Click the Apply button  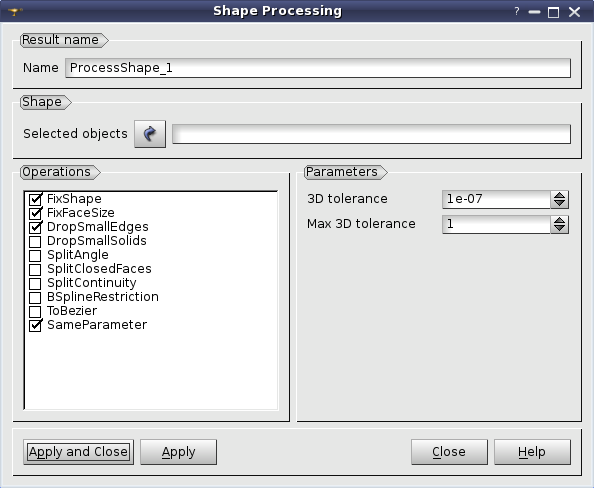point(178,452)
